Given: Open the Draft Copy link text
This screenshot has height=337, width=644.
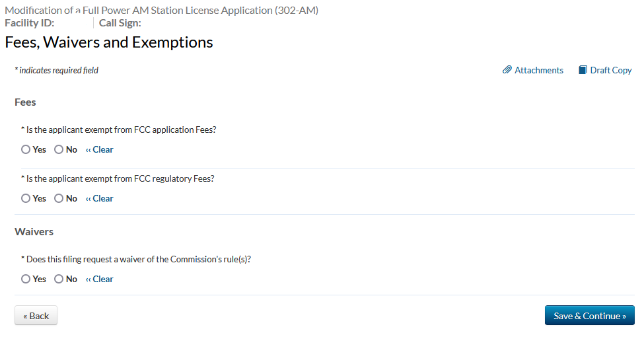Looking at the screenshot, I should coord(611,70).
